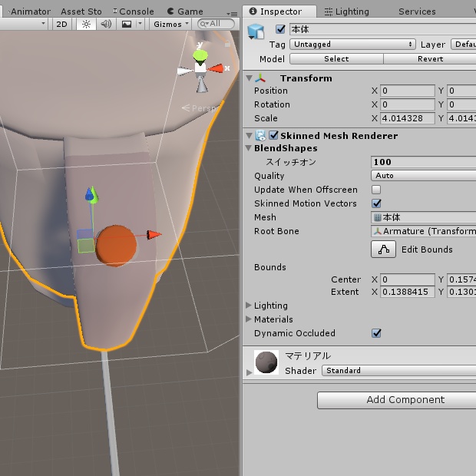Collapse the Skinned Mesh Renderer component
The image size is (476, 476).
tap(250, 136)
